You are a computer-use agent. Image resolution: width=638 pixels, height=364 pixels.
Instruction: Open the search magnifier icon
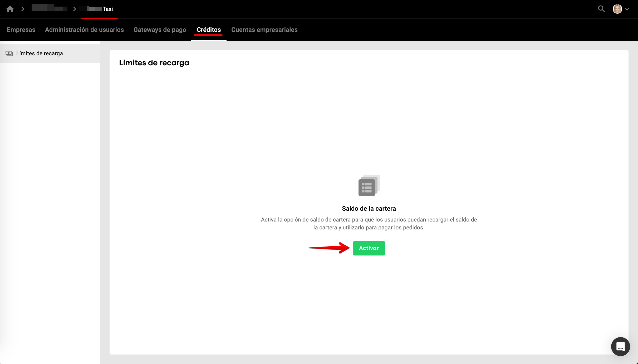coord(601,9)
